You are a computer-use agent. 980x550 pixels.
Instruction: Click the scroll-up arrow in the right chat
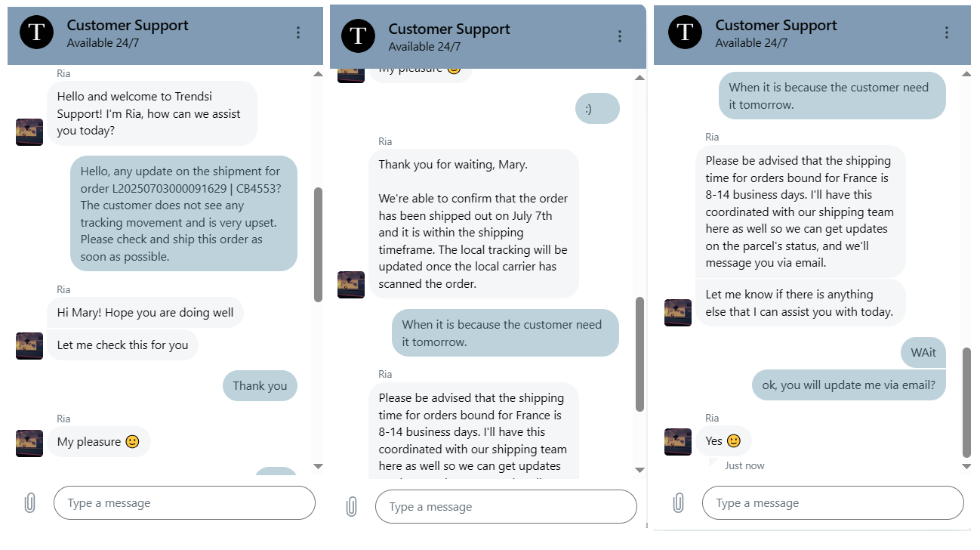coord(966,74)
